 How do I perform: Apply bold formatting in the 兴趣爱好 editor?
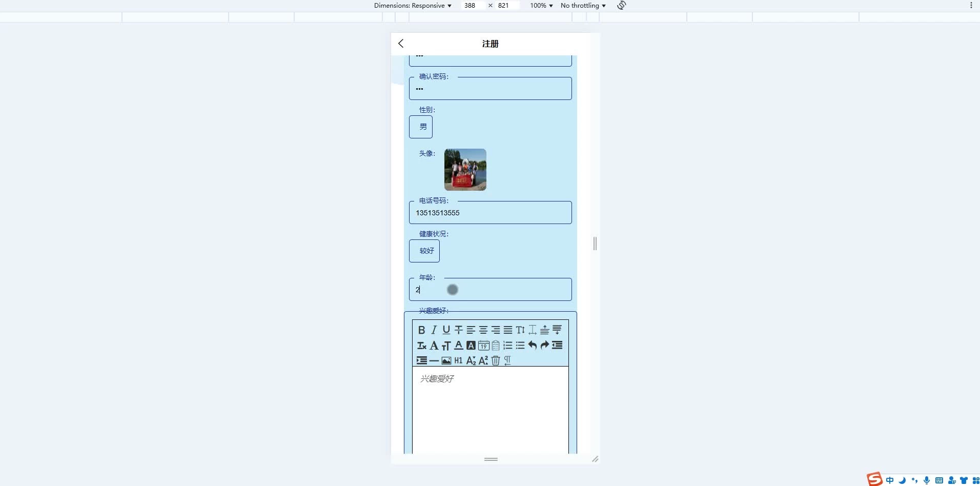422,330
